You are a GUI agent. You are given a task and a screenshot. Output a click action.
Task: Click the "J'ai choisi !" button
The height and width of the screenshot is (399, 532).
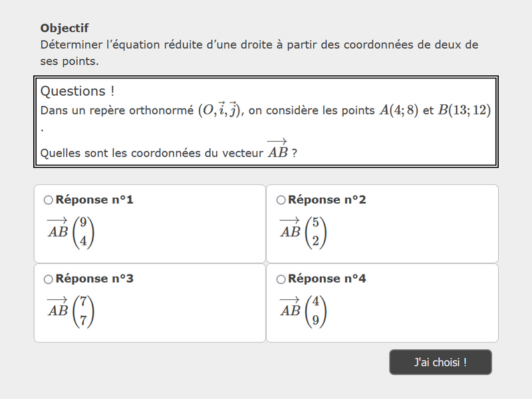(440, 362)
